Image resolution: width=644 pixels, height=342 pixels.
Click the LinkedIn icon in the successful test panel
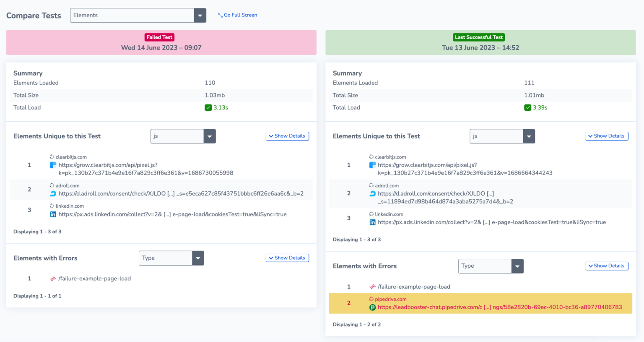click(x=372, y=222)
